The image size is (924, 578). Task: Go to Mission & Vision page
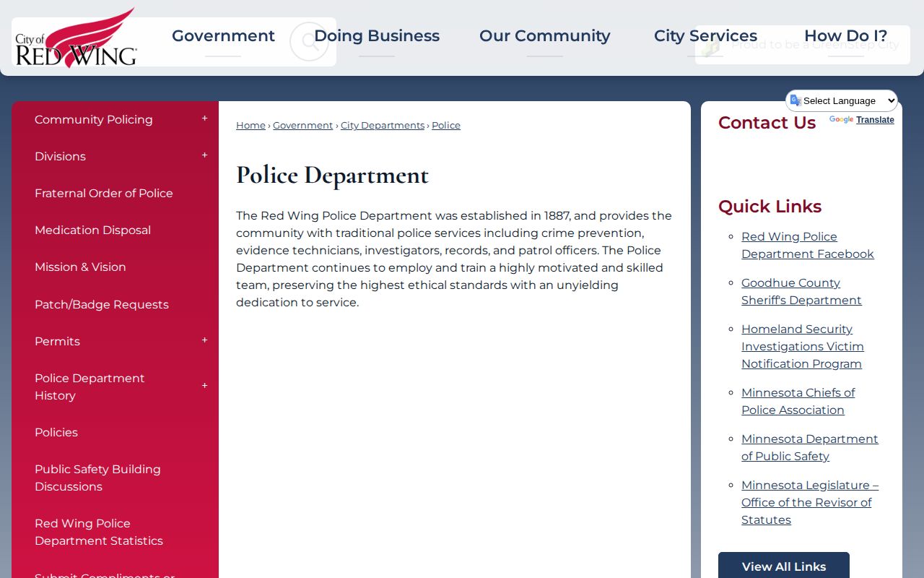[80, 267]
